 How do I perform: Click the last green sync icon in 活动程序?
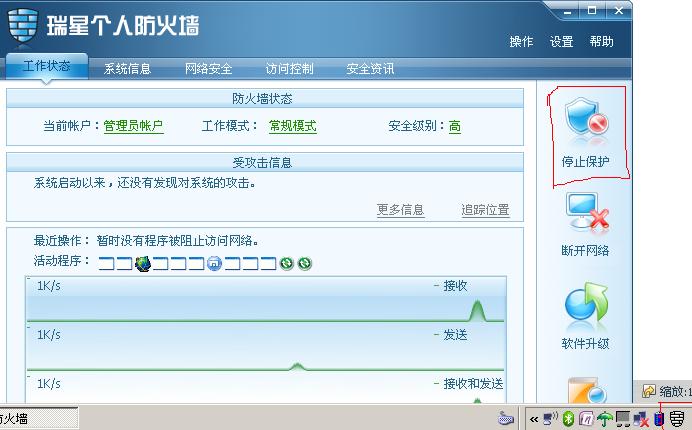coord(305,264)
